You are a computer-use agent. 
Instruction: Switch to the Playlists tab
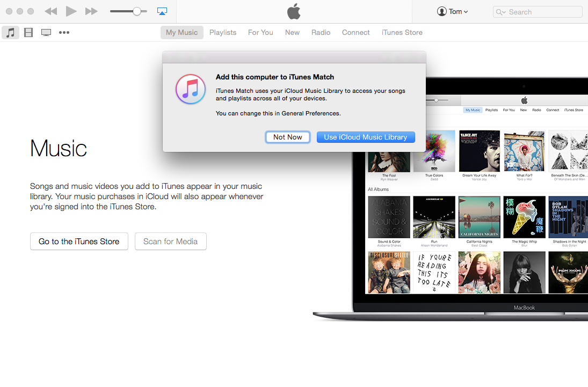tap(223, 32)
